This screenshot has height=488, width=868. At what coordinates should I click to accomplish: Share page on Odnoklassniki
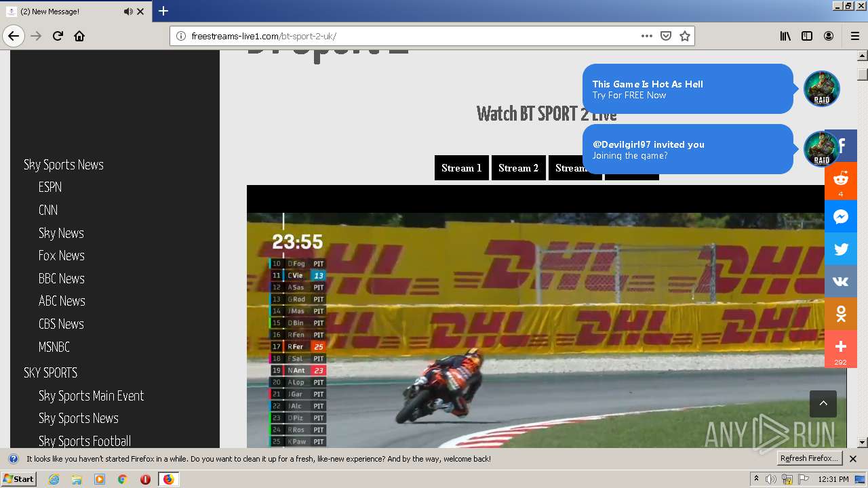[x=841, y=314]
